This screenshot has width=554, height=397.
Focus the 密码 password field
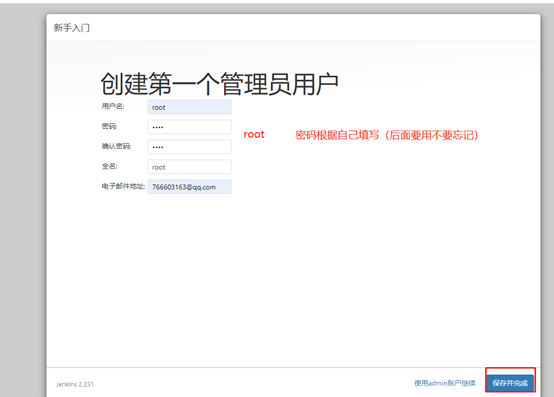point(189,127)
